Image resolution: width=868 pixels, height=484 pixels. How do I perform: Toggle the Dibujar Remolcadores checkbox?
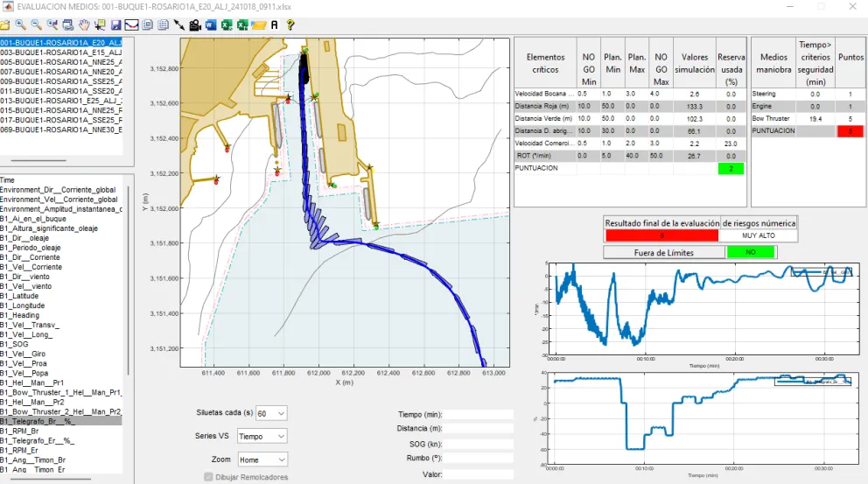point(209,477)
